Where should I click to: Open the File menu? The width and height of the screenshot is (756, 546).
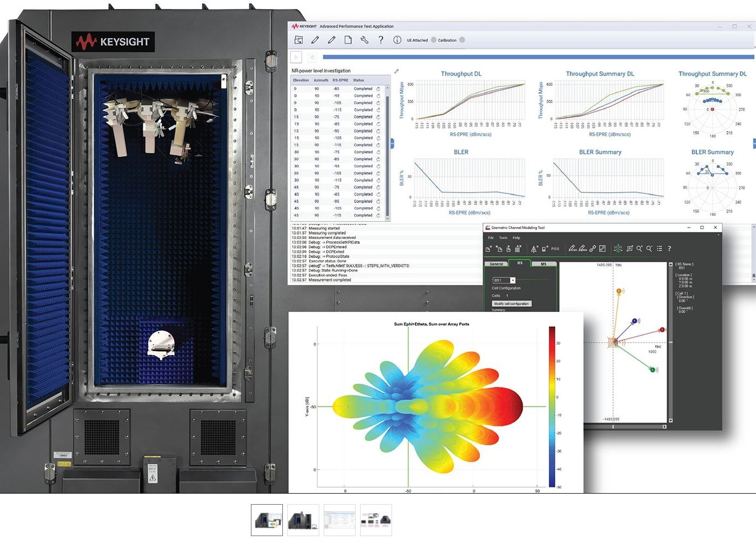pyautogui.click(x=491, y=238)
